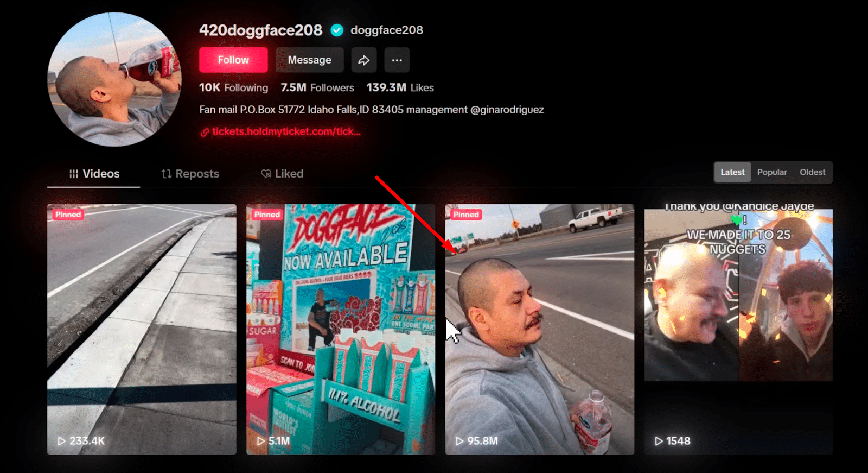
Task: Click the Liked tab heart icon
Action: point(266,174)
